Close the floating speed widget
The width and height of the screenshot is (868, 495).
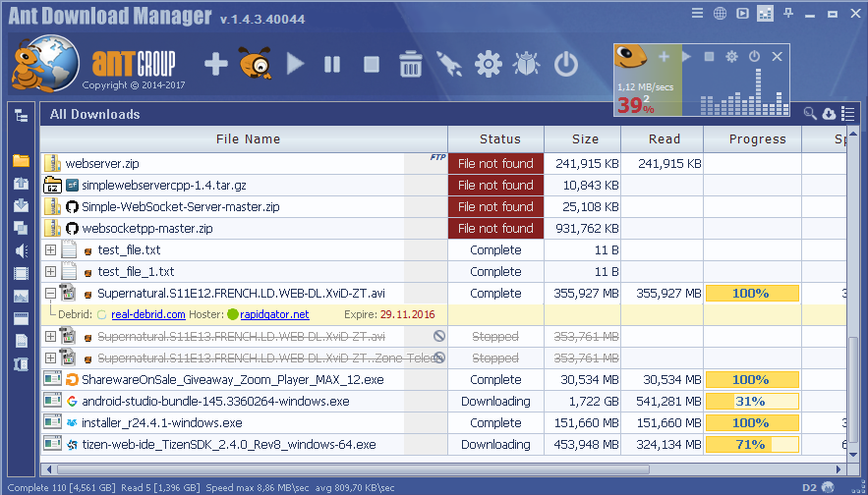click(777, 56)
